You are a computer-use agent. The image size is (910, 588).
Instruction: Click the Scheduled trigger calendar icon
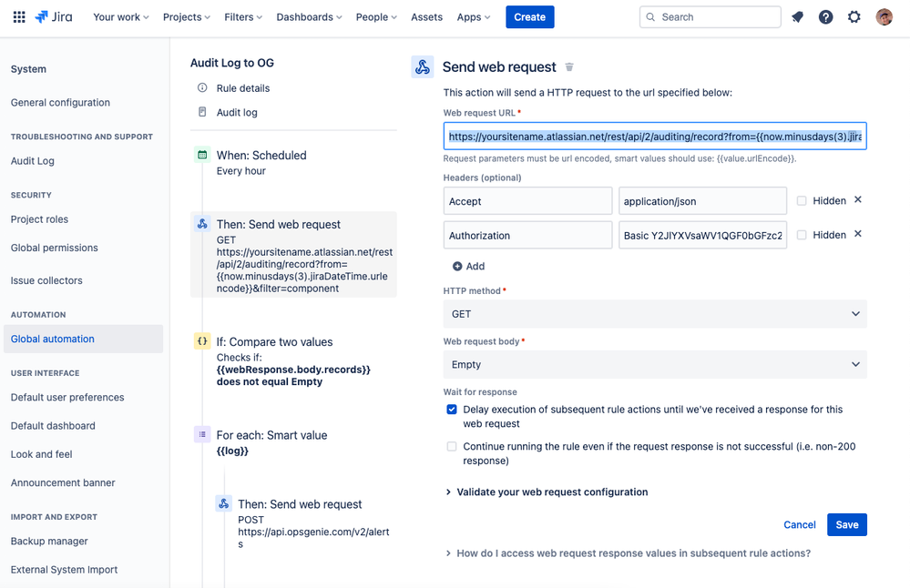[202, 155]
